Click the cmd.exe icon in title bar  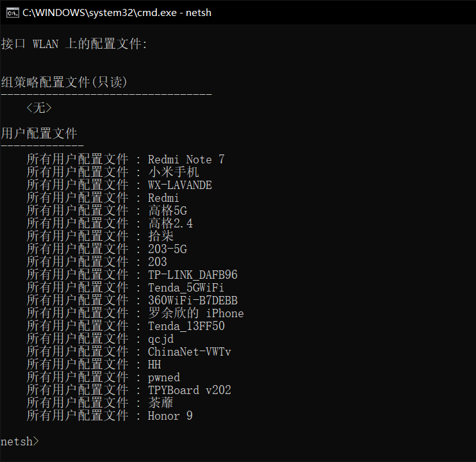[12, 13]
